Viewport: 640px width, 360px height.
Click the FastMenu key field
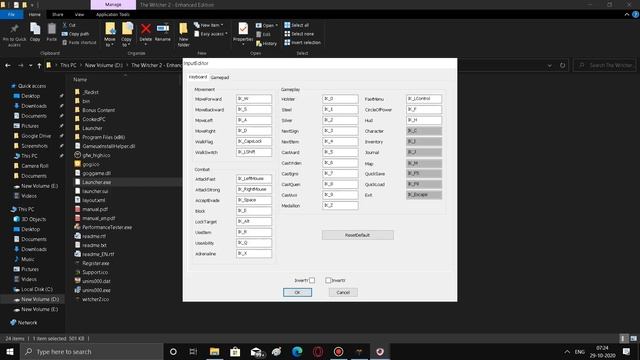coord(424,99)
